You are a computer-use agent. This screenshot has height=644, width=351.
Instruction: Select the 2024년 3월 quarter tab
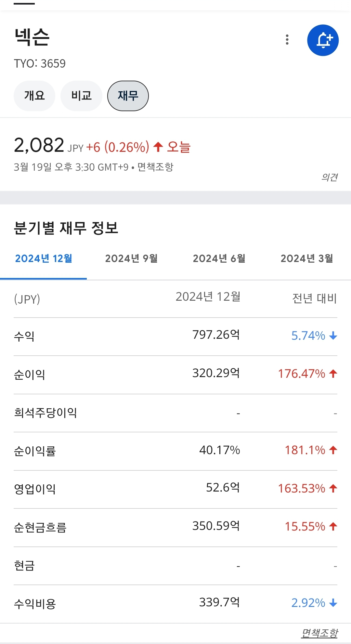pos(307,259)
